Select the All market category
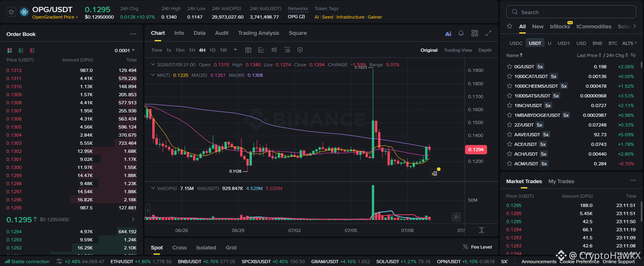This screenshot has width=644, height=266. point(522,26)
